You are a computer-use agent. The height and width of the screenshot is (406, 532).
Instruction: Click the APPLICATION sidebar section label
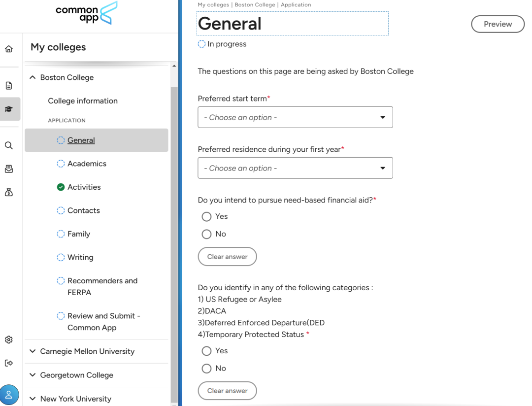[x=67, y=121]
